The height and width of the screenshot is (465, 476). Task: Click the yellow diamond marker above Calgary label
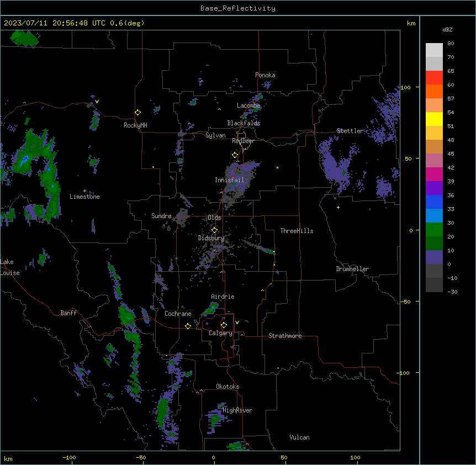tap(224, 325)
